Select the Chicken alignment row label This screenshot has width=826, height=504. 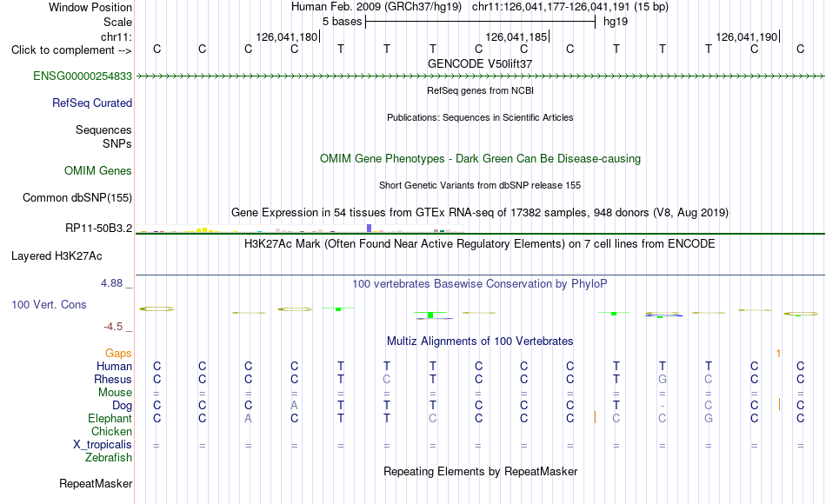(x=111, y=431)
